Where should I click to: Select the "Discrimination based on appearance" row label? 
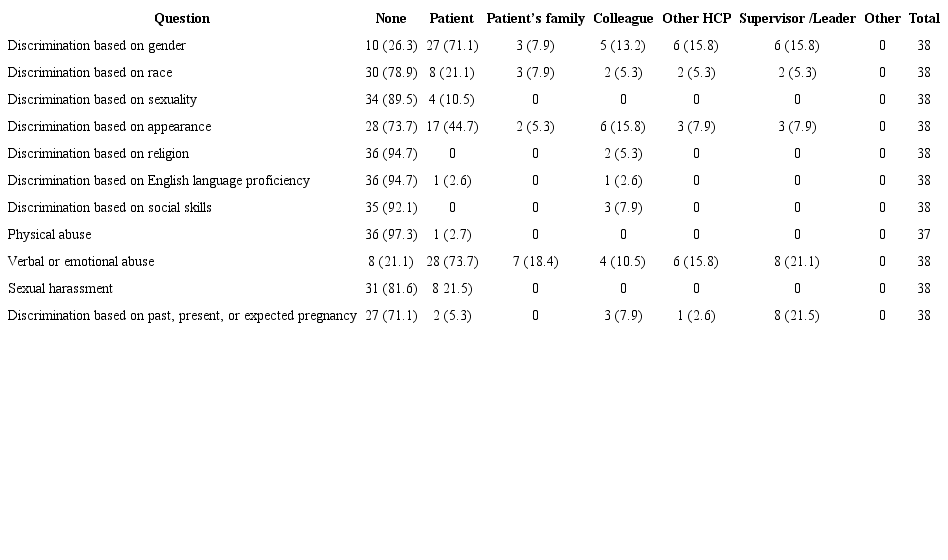point(109,127)
